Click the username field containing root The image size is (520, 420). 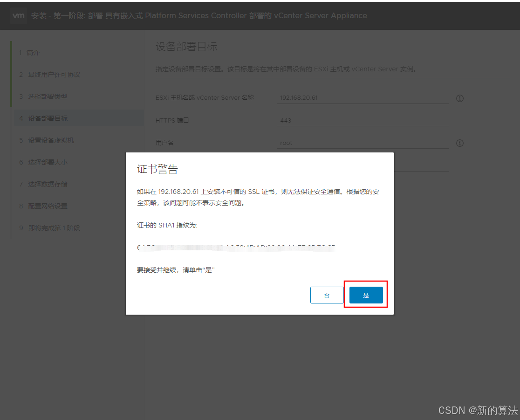click(363, 143)
